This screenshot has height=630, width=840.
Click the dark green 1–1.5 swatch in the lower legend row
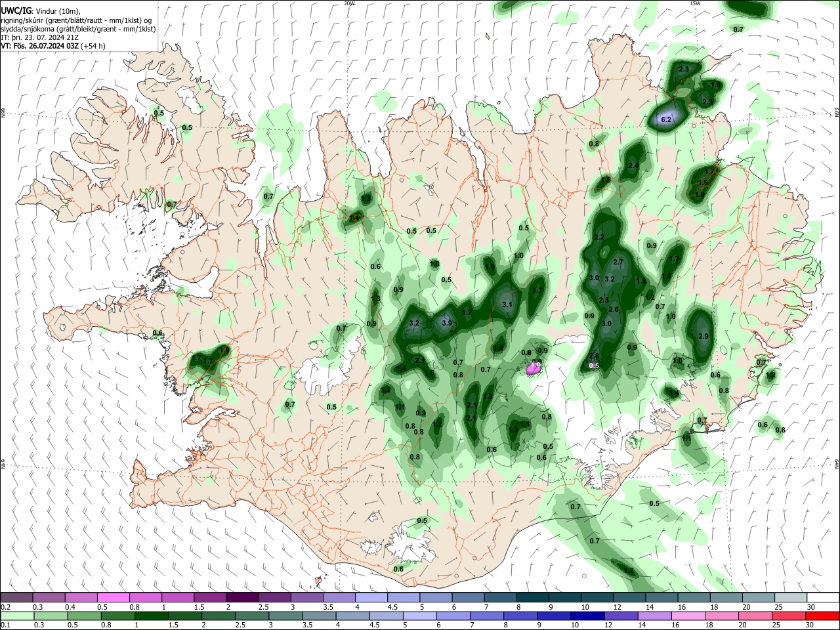tap(152, 616)
